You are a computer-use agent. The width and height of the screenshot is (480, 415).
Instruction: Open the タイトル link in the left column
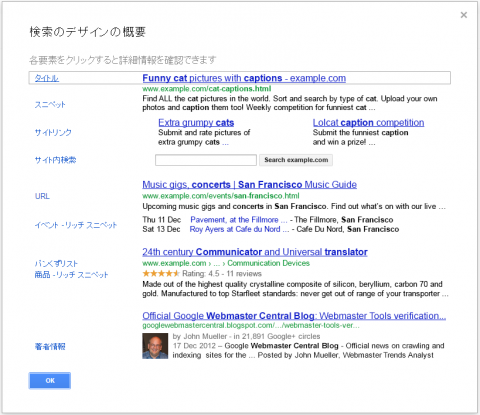click(x=47, y=78)
